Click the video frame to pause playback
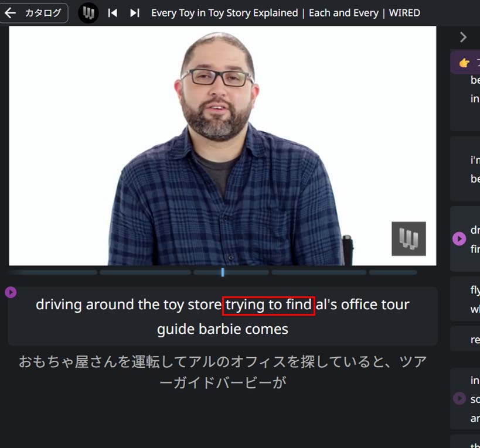Viewport: 480px width, 448px height. tap(223, 146)
